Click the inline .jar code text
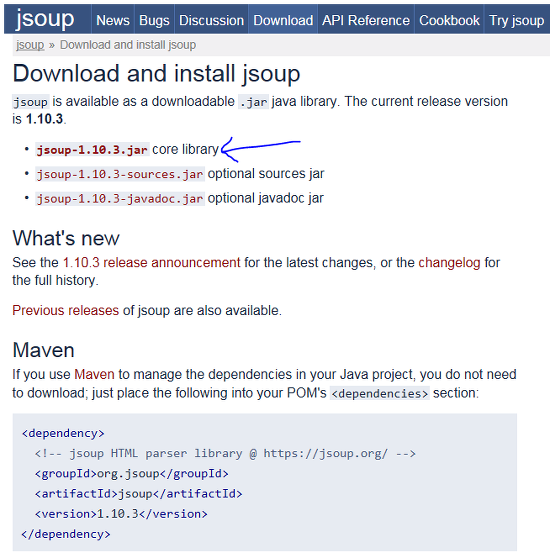 [253, 102]
